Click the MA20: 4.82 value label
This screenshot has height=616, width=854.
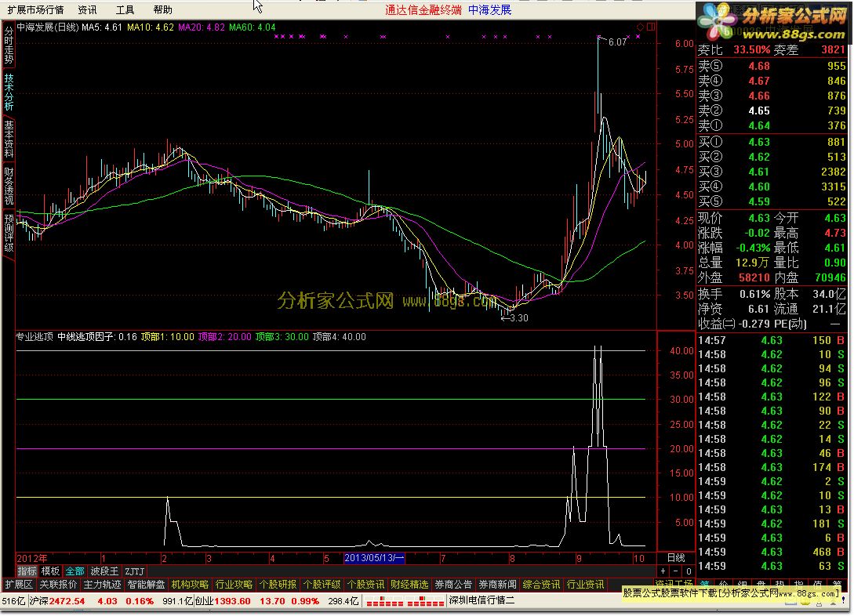point(202,27)
